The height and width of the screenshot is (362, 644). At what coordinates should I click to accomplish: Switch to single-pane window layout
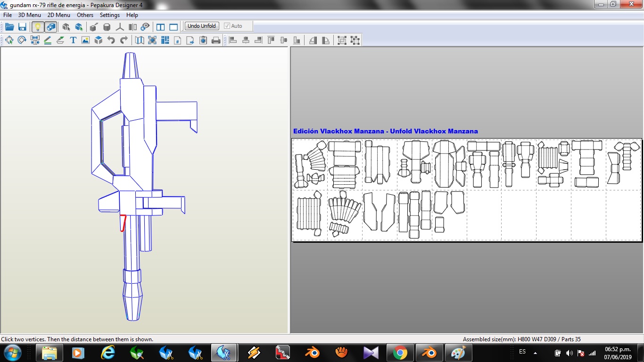pos(173,27)
